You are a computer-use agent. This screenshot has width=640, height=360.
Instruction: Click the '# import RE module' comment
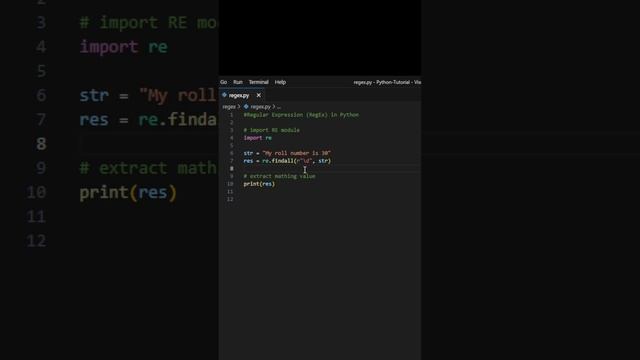[271, 130]
